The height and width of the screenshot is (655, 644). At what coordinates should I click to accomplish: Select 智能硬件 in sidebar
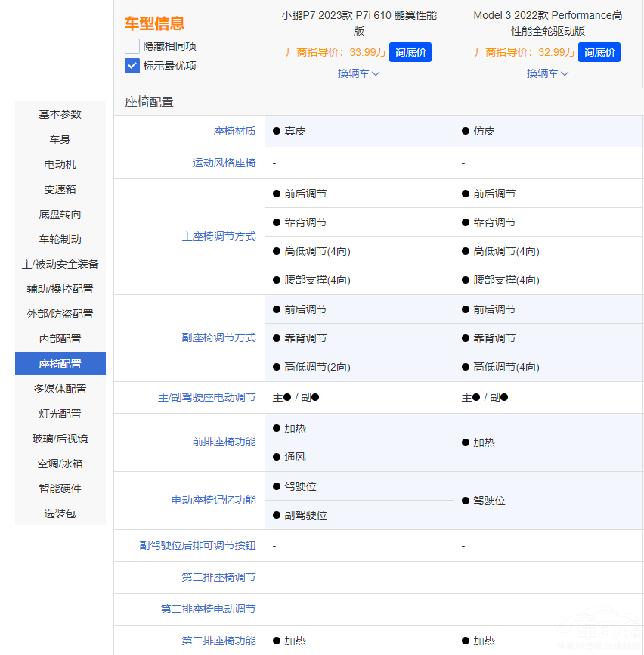(60, 489)
